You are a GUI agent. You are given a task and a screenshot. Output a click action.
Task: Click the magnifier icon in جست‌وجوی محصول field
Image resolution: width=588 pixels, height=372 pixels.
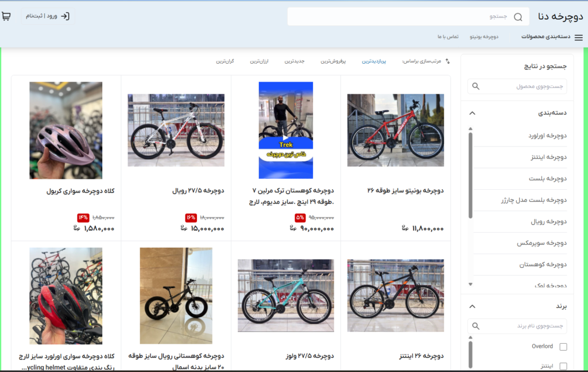(475, 87)
